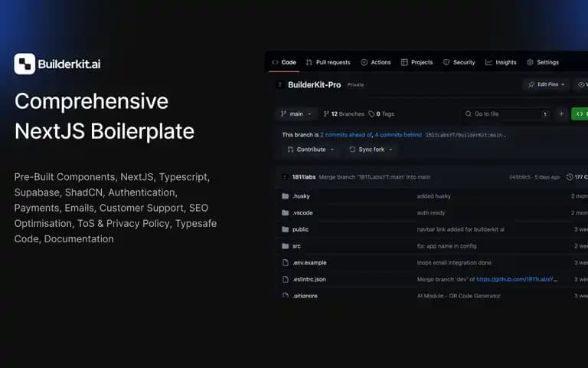The height and width of the screenshot is (368, 588).
Task: Open the src folder
Action: tap(296, 246)
